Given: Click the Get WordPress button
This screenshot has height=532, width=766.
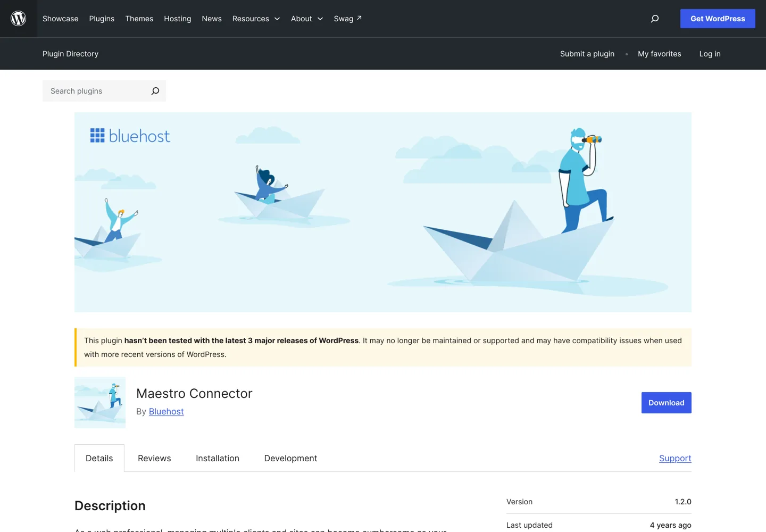Looking at the screenshot, I should (x=718, y=19).
